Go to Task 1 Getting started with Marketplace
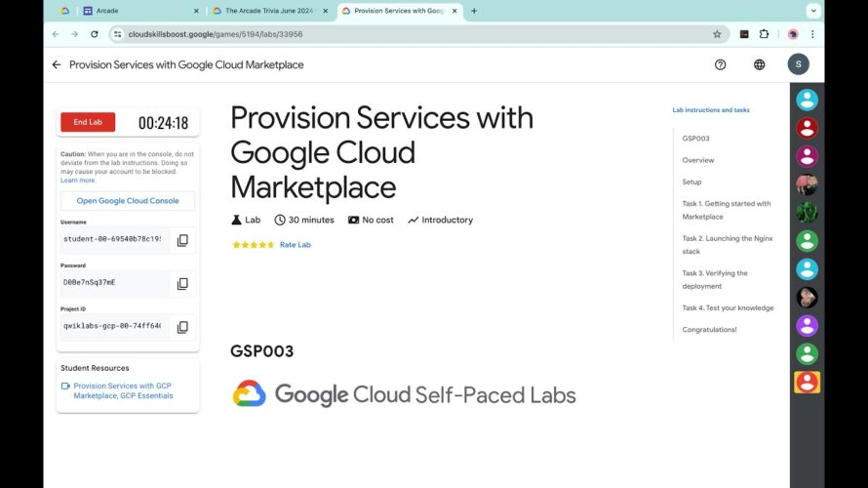 click(727, 210)
